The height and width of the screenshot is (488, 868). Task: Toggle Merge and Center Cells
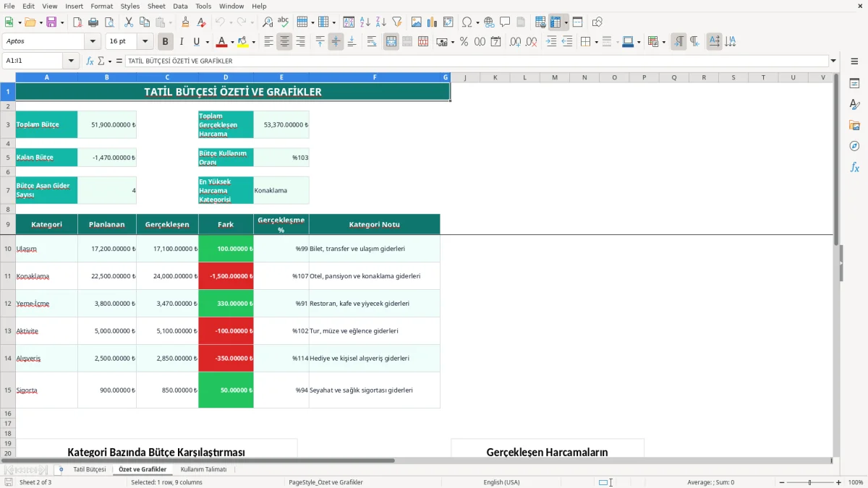391,42
